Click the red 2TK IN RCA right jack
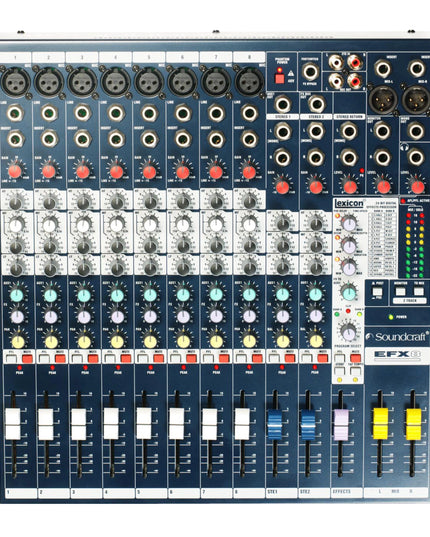The image size is (430, 537). pyautogui.click(x=354, y=62)
